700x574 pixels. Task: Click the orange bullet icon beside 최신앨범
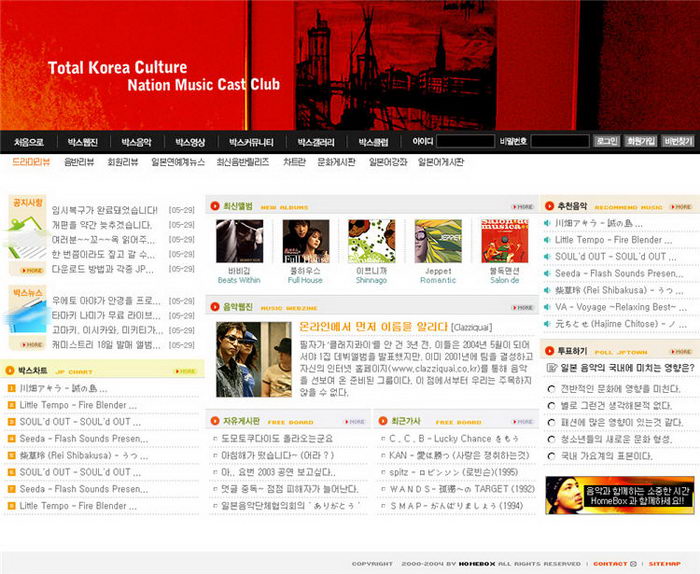[x=215, y=207]
